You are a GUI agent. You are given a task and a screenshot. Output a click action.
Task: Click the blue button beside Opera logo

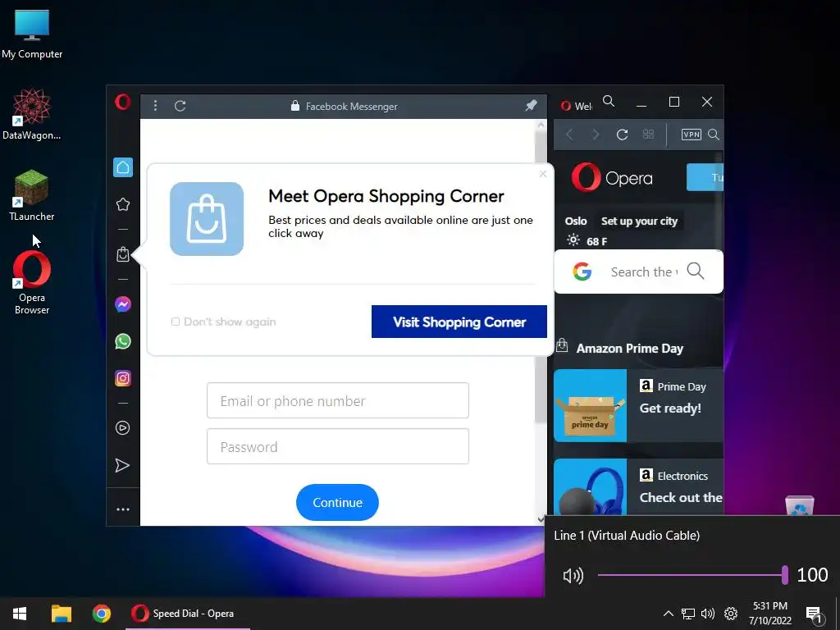(705, 177)
